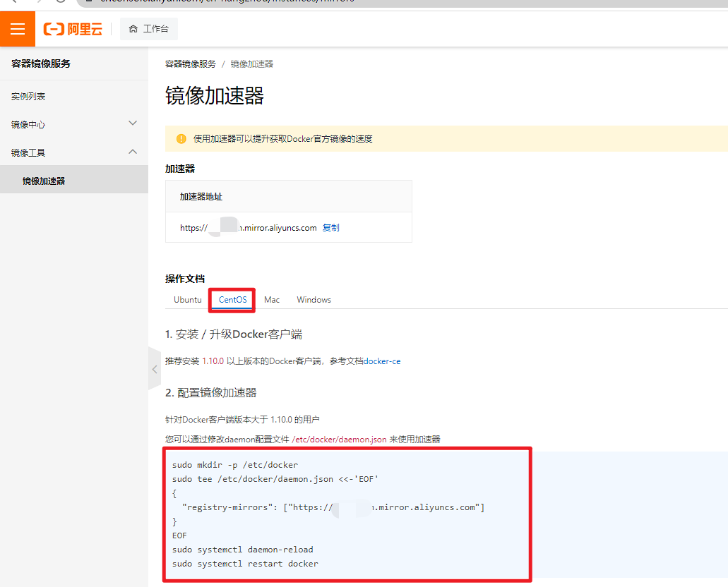Click the 容器镜像服务 breadcrumb link
728x587 pixels.
[x=191, y=64]
